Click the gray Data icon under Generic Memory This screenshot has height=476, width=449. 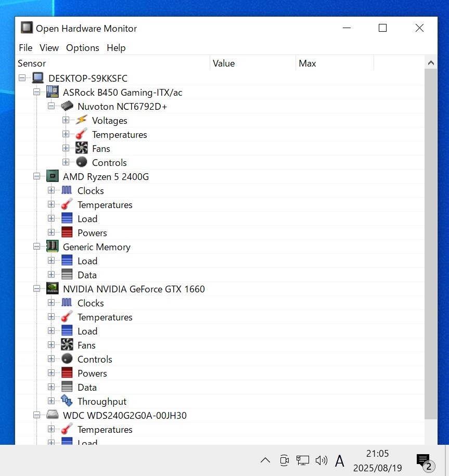(x=67, y=275)
